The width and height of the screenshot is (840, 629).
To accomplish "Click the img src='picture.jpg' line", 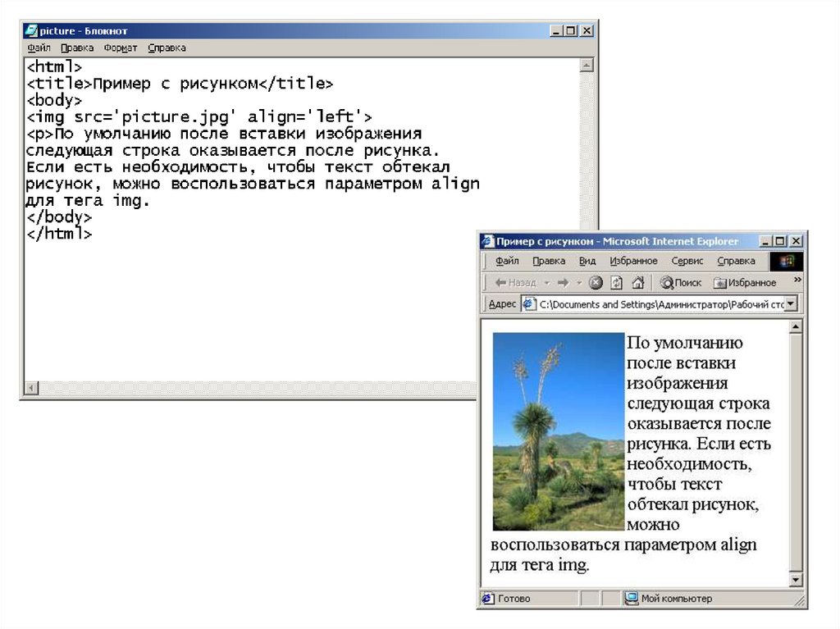I will point(199,116).
